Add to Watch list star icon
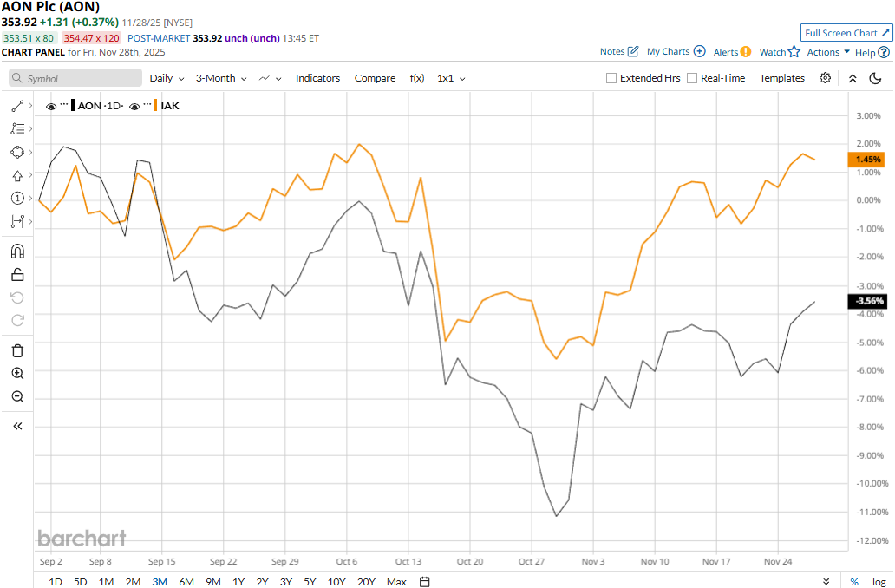This screenshot has width=895, height=588. point(794,52)
